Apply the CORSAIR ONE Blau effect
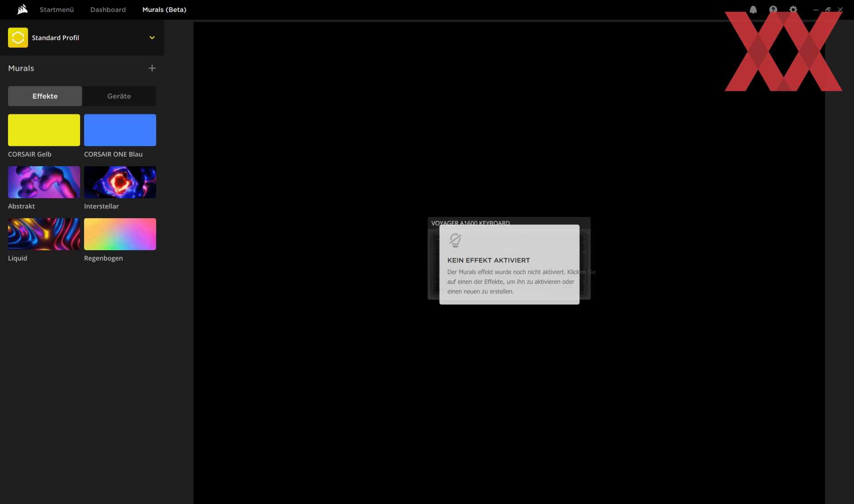Viewport: 854px width, 504px height. pyautogui.click(x=120, y=130)
